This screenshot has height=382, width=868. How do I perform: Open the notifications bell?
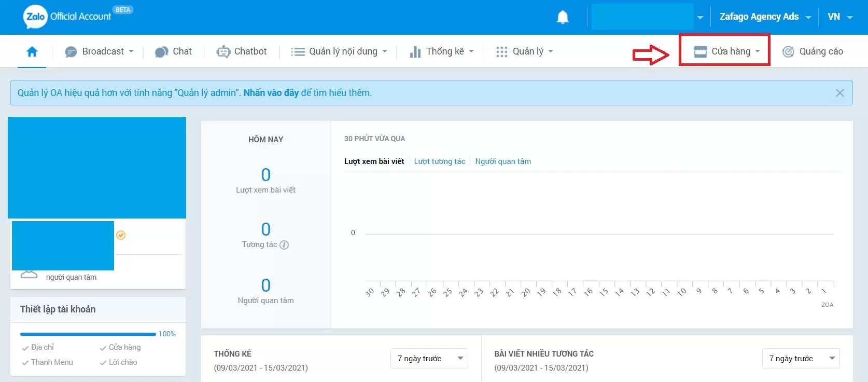click(x=563, y=17)
